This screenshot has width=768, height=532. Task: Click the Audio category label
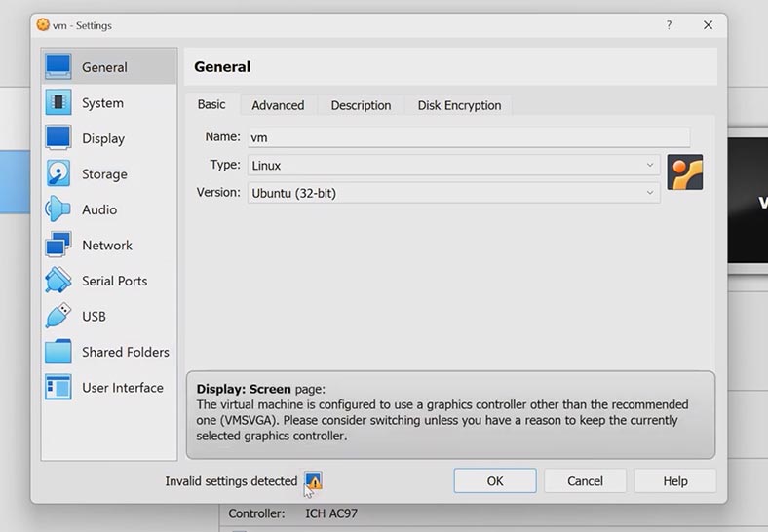point(99,209)
